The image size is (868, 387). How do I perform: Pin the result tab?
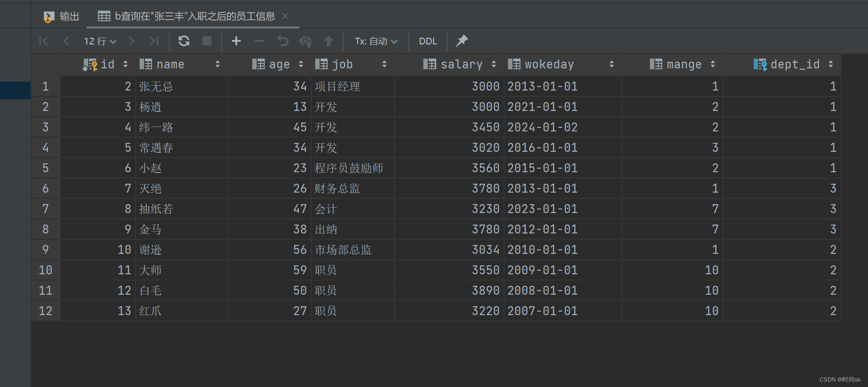coord(462,41)
